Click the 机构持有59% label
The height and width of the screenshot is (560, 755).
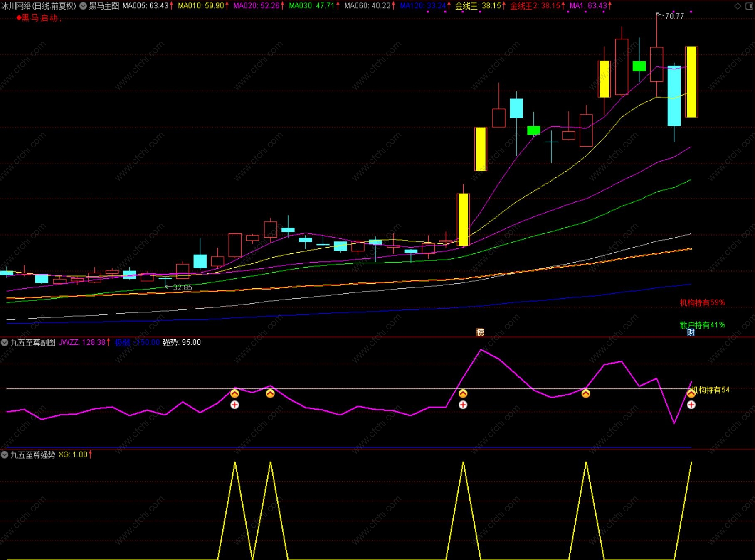coord(702,302)
